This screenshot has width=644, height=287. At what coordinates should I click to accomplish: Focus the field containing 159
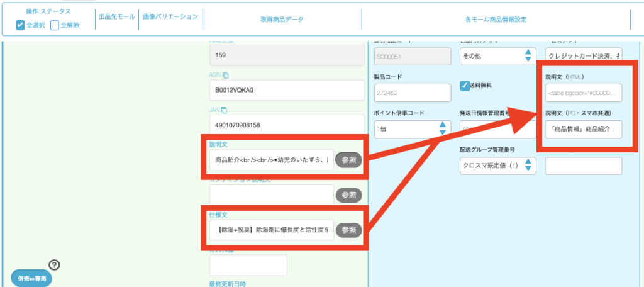coord(287,55)
